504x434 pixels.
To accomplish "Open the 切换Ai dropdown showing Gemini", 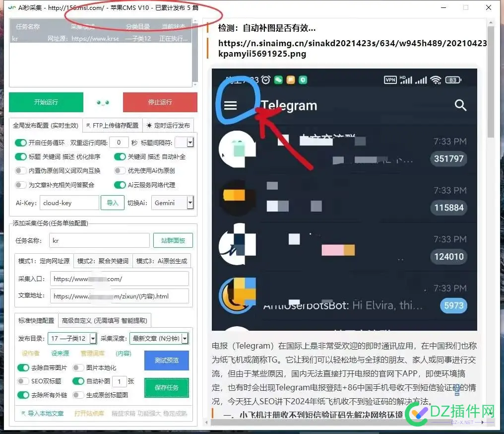I will pyautogui.click(x=189, y=203).
